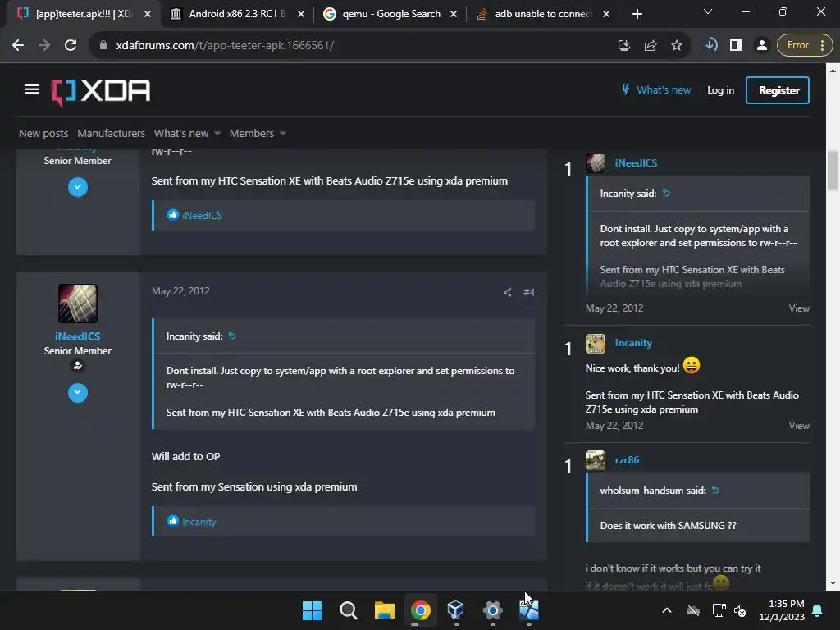Expand user details chevron in upper post
840x630 pixels.
coord(78,187)
